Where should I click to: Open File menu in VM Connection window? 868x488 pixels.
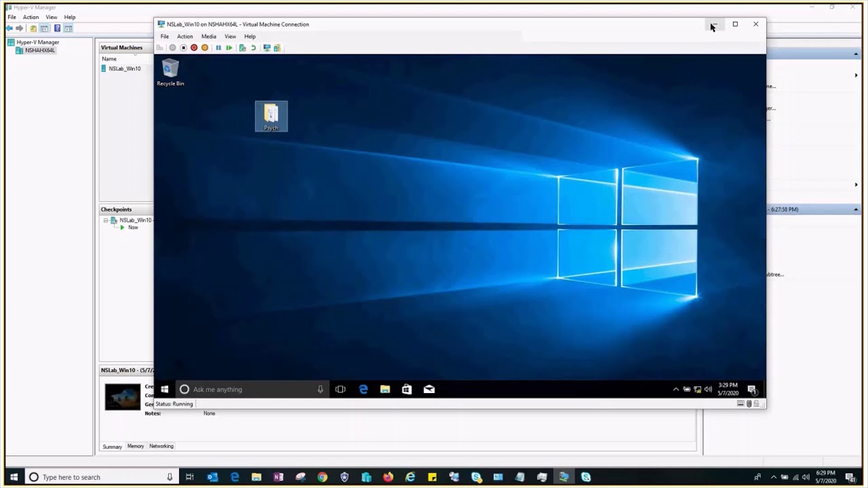(x=165, y=37)
